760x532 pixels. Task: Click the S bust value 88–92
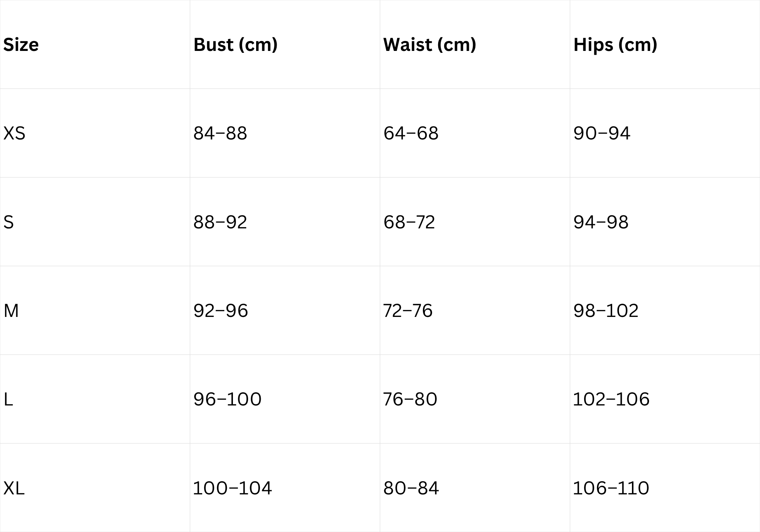(x=220, y=222)
